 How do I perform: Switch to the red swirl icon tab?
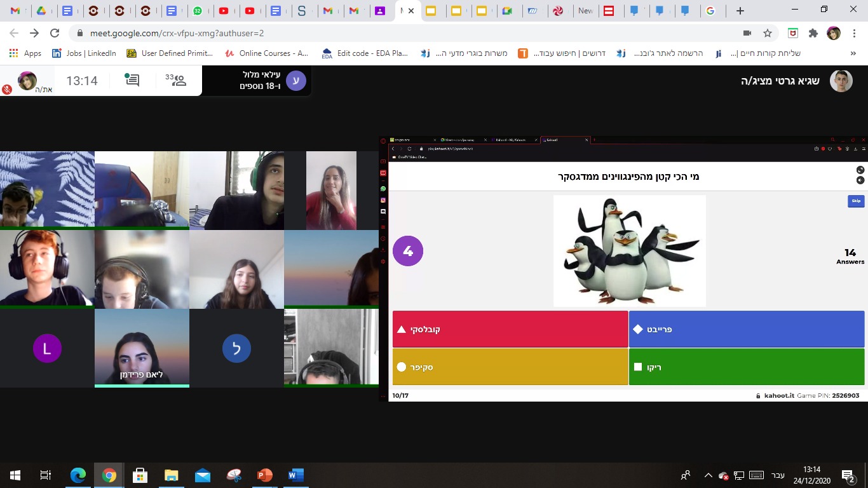point(558,11)
